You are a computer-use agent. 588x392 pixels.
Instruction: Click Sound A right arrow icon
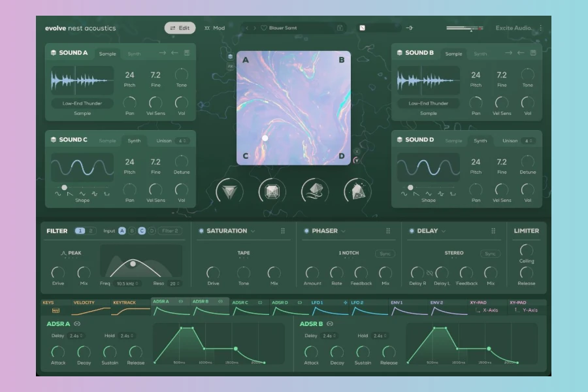(x=163, y=53)
